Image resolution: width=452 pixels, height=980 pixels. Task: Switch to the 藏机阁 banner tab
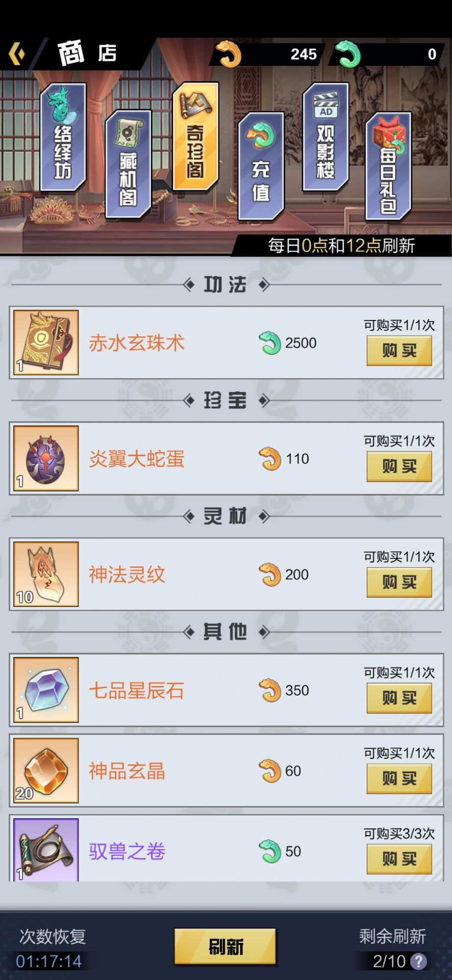(128, 164)
